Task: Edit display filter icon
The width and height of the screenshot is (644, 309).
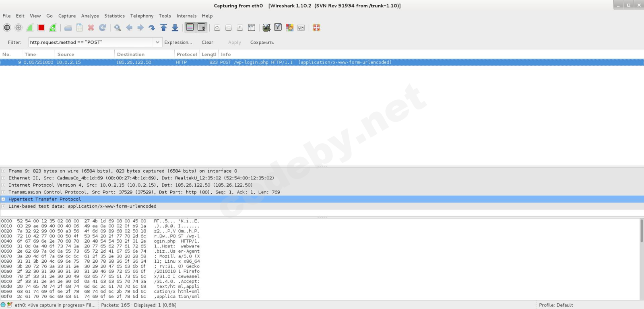Action: [278, 27]
